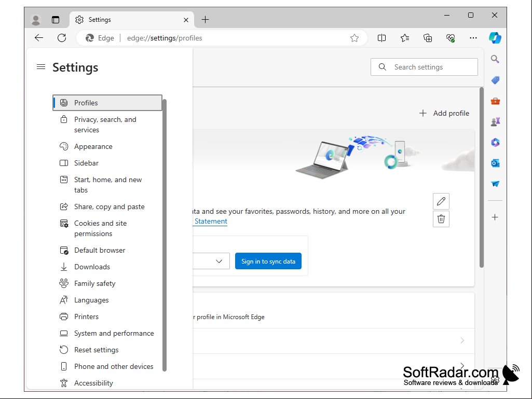Open System and performance settings

click(x=107, y=334)
